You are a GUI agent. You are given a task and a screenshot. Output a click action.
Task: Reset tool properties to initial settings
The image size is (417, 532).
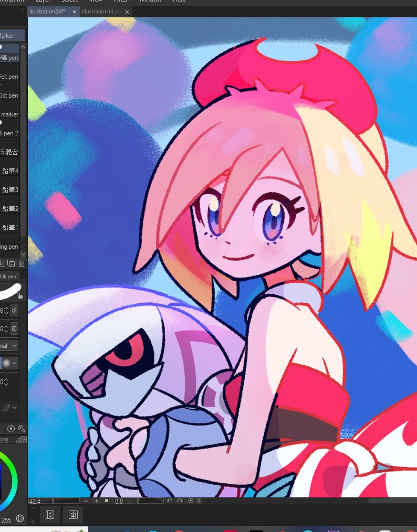11,429
